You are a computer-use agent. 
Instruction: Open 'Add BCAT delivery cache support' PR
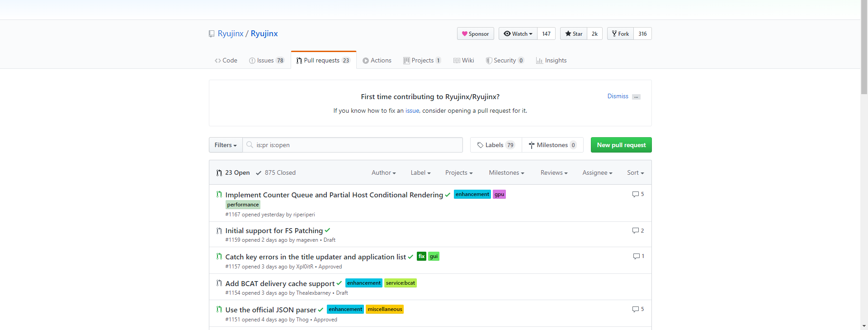280,283
